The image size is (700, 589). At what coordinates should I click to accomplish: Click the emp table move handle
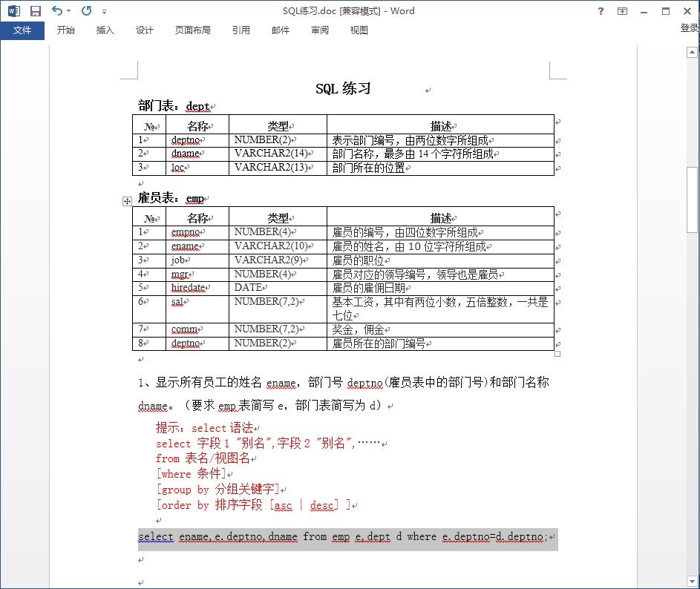click(x=127, y=201)
